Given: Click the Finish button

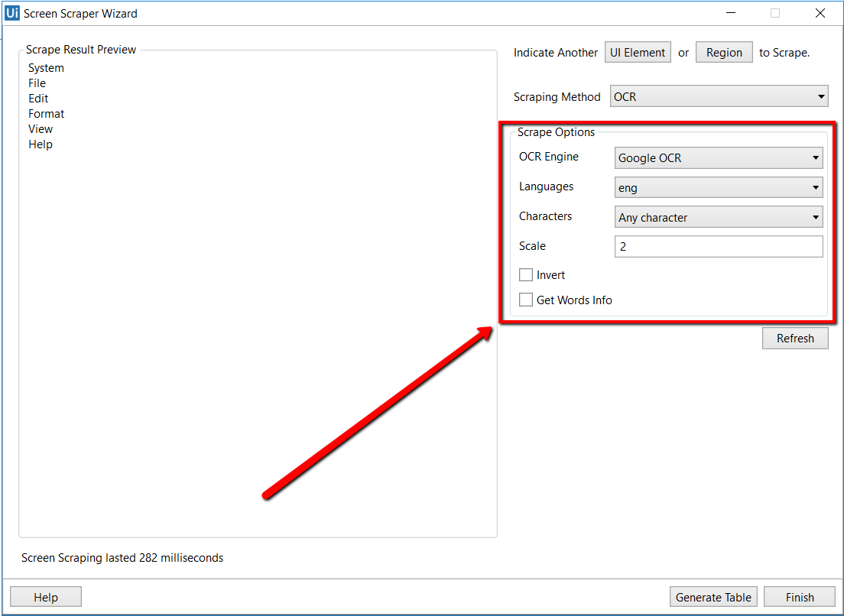Looking at the screenshot, I should [800, 597].
